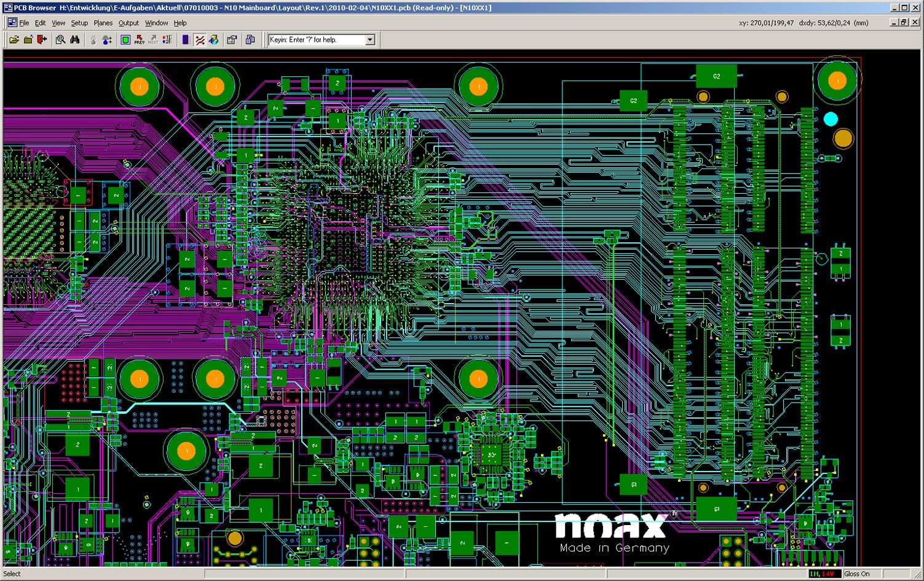This screenshot has width=924, height=581.
Task: Click the cyan circle pad on the board
Action: (831, 119)
